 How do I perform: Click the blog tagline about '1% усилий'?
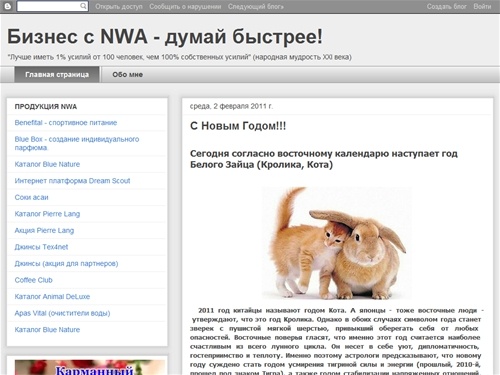pyautogui.click(x=179, y=57)
